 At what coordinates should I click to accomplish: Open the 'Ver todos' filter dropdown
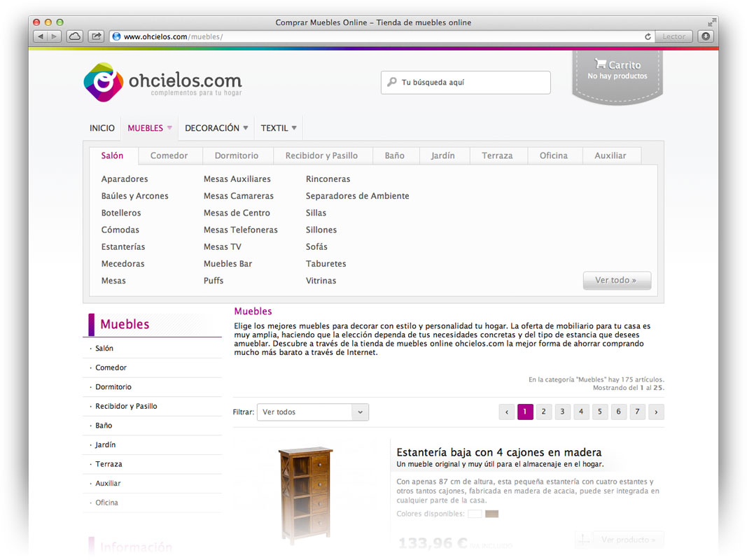click(312, 412)
